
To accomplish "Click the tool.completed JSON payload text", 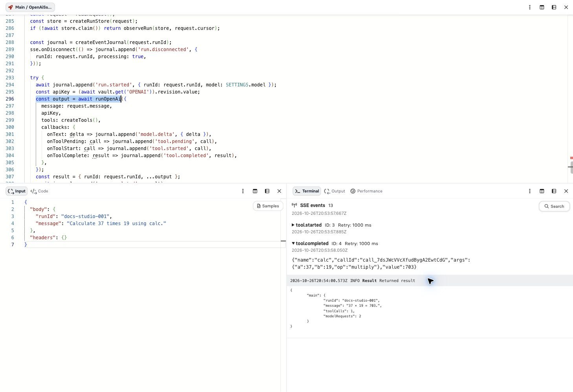I will 381,264.
